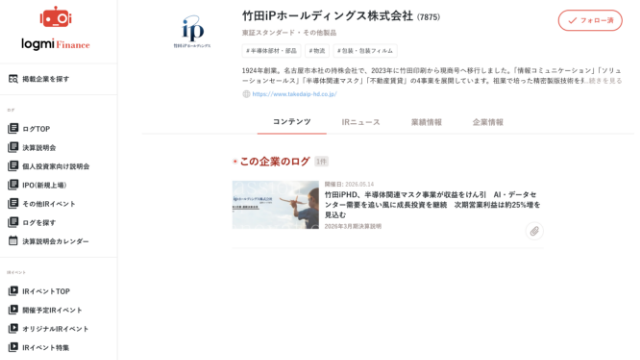Switch to the 業績情報 tab
This screenshot has height=360, width=640.
click(426, 122)
